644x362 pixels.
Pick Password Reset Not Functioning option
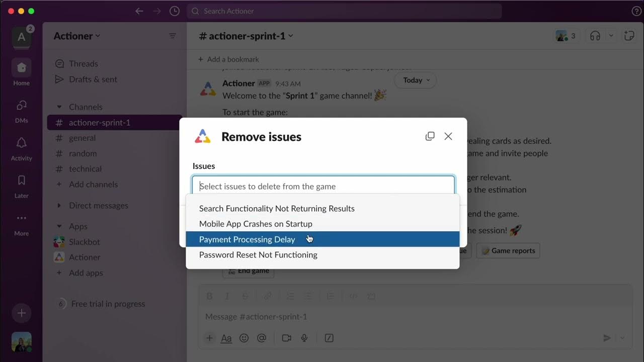323,255
